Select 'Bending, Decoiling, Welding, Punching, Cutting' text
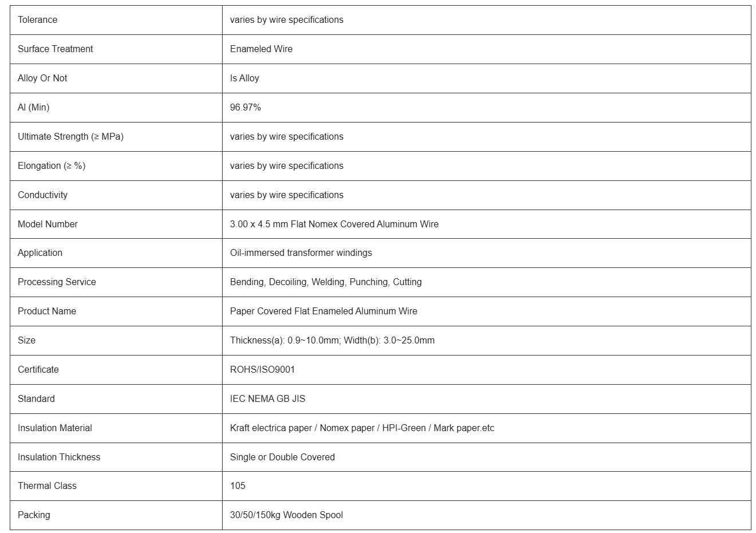This screenshot has width=756, height=533. pyautogui.click(x=326, y=282)
